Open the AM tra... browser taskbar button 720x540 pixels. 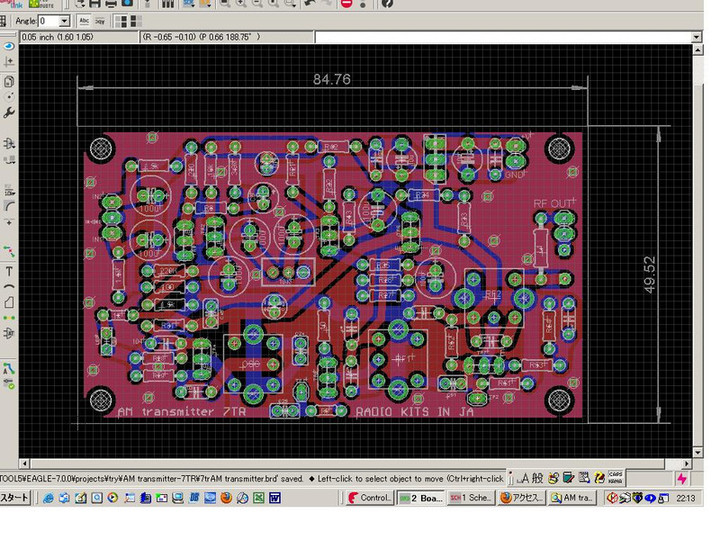(x=571, y=498)
